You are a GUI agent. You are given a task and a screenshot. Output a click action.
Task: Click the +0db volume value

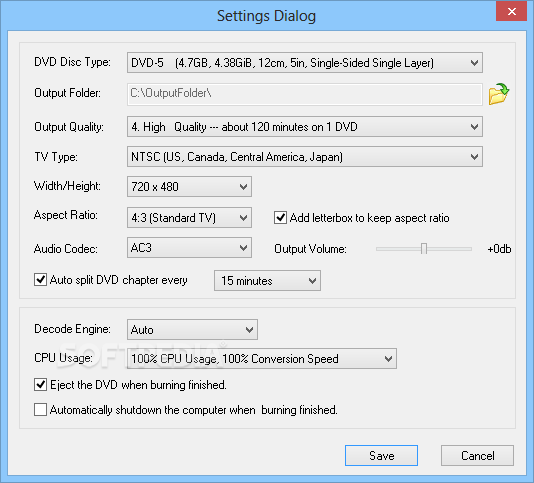tap(499, 249)
